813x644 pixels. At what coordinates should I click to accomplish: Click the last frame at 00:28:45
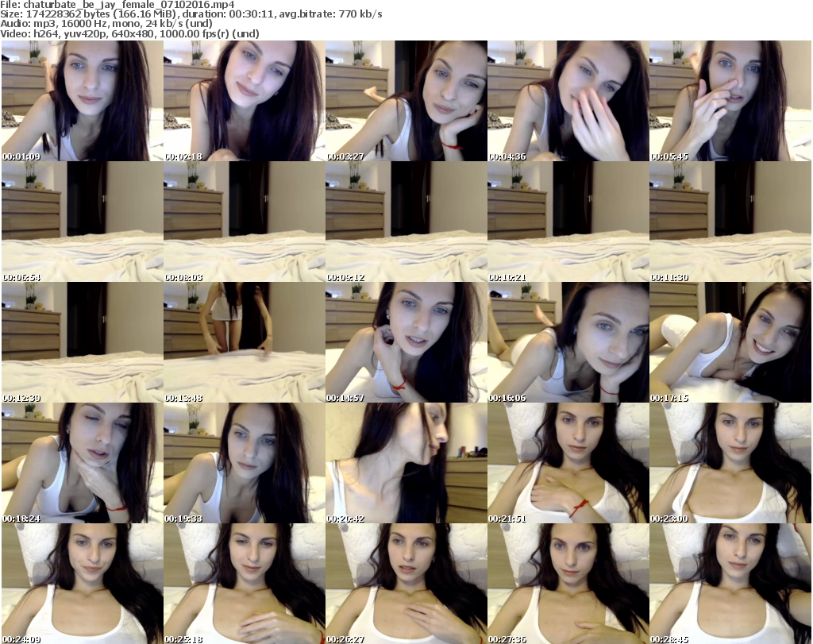[x=730, y=584]
